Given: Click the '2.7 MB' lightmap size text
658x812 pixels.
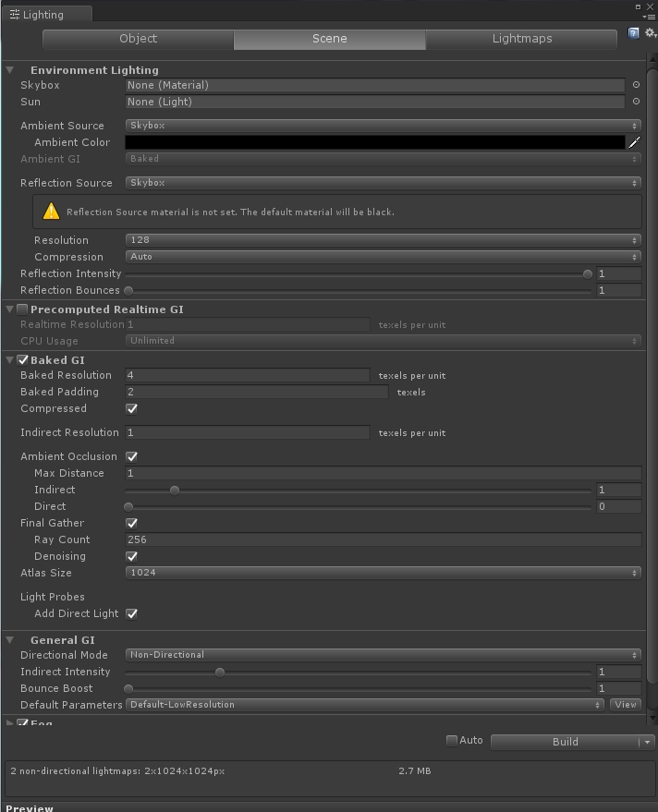Looking at the screenshot, I should tap(415, 771).
